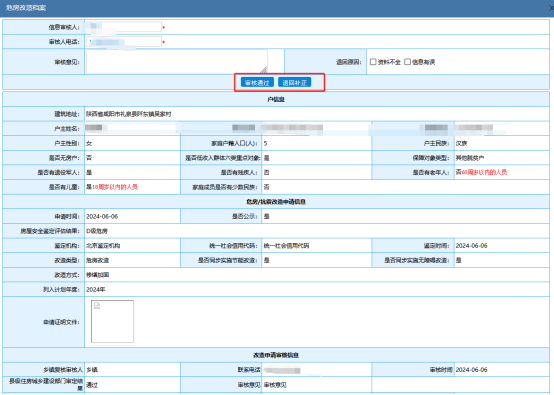This screenshot has height=395, width=554.
Task: Click the 是否同步实施无障碍改造 value 是
Action: click(459, 260)
